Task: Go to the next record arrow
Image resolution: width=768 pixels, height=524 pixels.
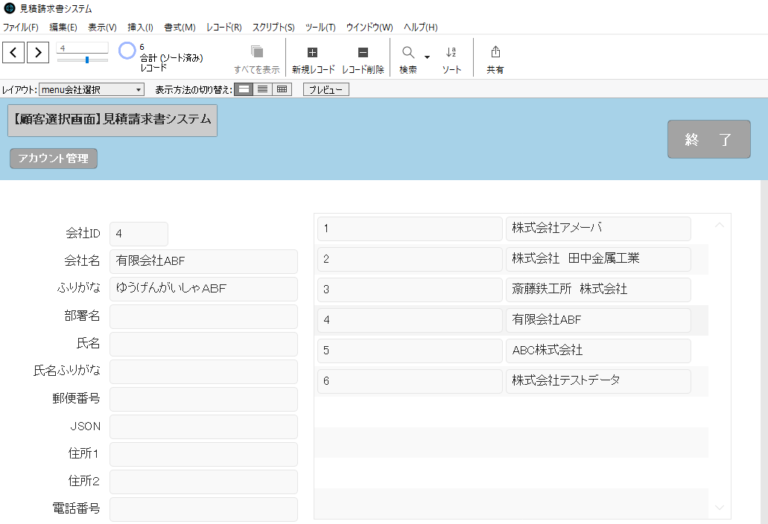Action: click(x=38, y=52)
